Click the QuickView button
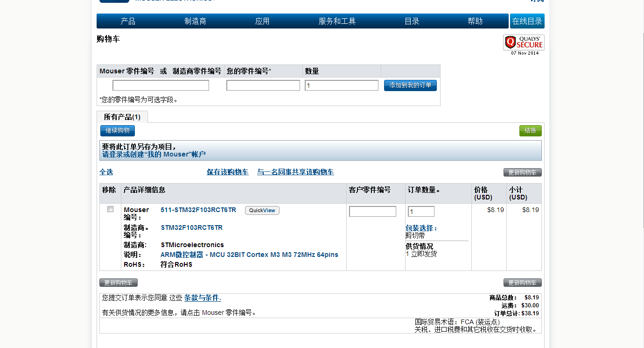 [x=262, y=210]
